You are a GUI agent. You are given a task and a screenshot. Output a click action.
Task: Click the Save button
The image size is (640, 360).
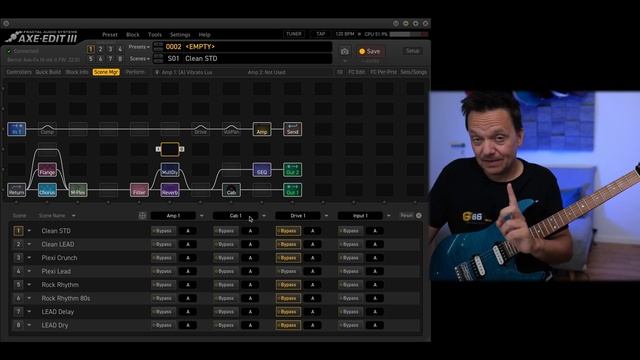coord(370,51)
